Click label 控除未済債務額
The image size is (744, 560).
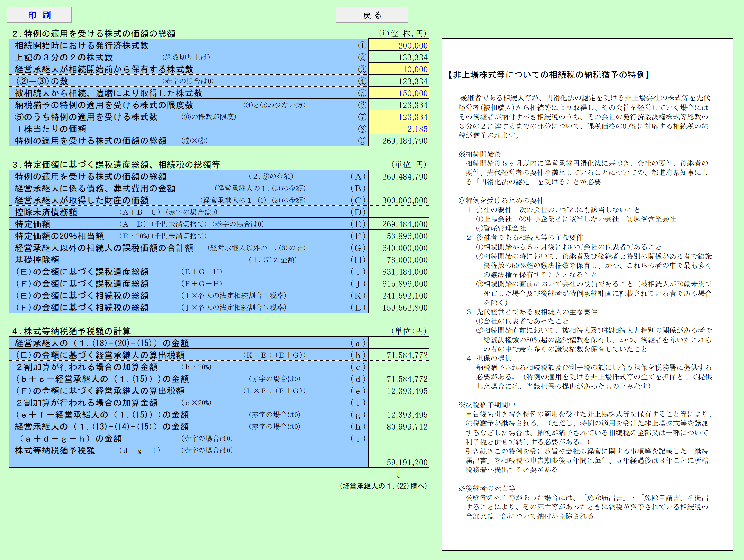(46, 212)
